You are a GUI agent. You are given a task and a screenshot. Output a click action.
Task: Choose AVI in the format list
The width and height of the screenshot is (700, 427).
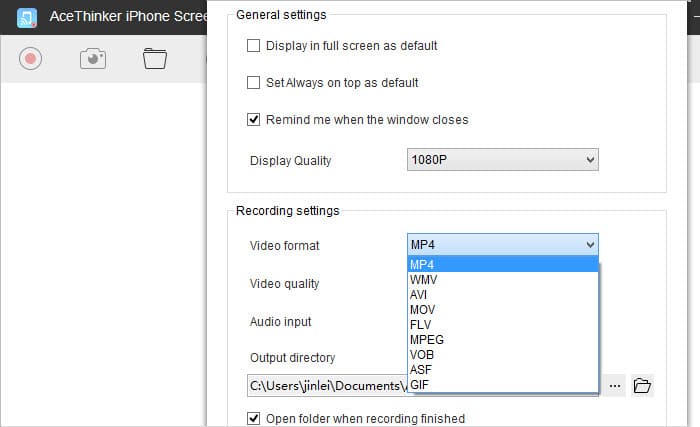pyautogui.click(x=503, y=295)
